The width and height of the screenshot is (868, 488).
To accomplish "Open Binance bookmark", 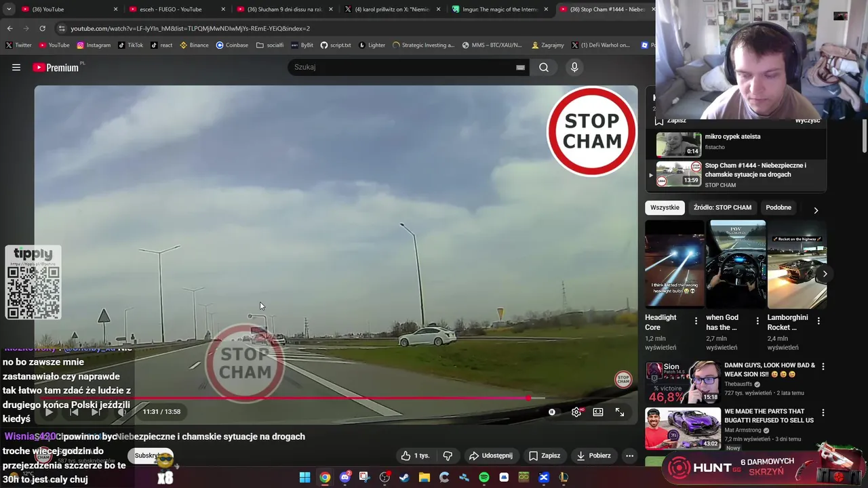I will (194, 45).
